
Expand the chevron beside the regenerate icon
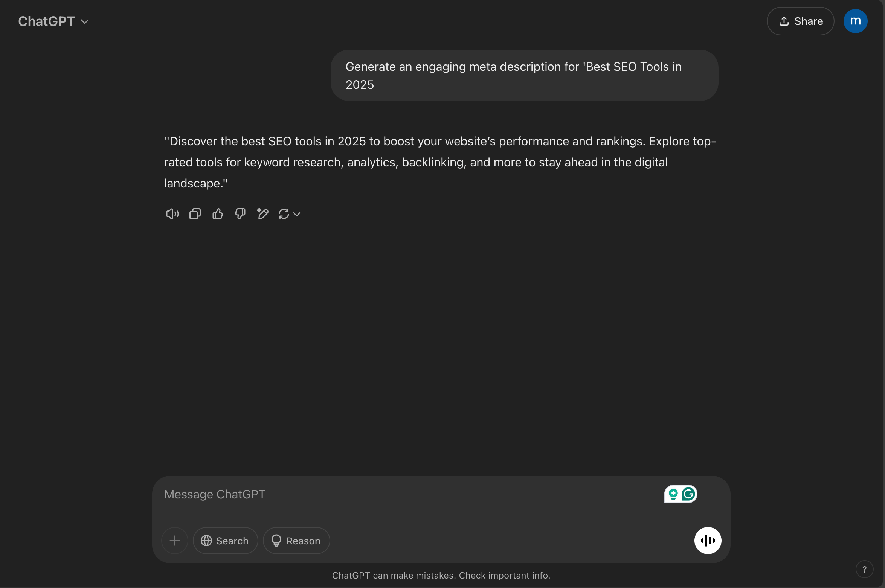(297, 214)
